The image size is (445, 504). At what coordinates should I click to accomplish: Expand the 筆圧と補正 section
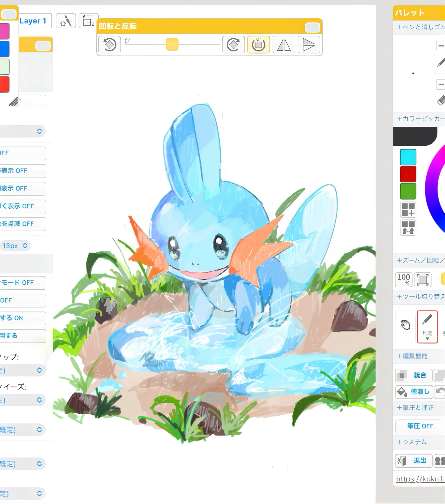pos(415,408)
